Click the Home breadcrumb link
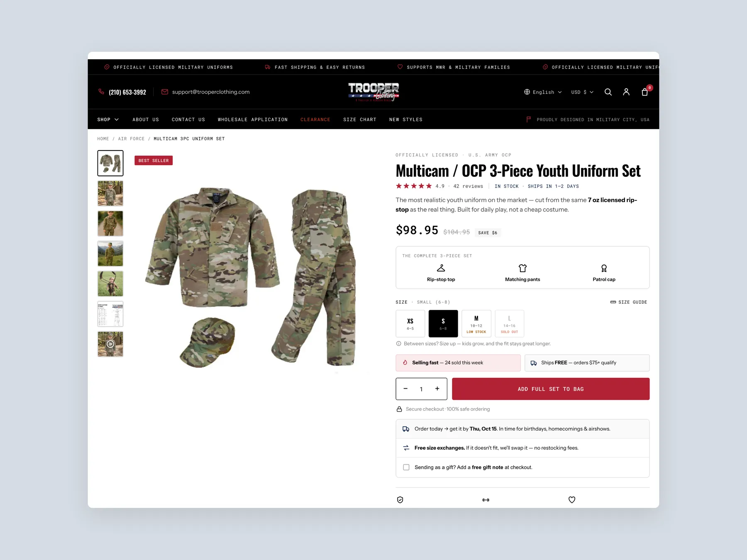The image size is (747, 560). tap(103, 139)
